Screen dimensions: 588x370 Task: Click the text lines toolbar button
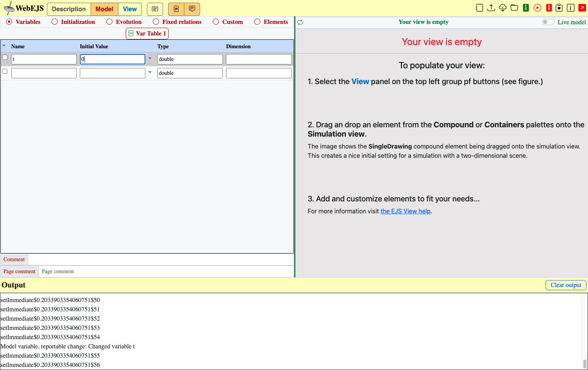(x=155, y=9)
